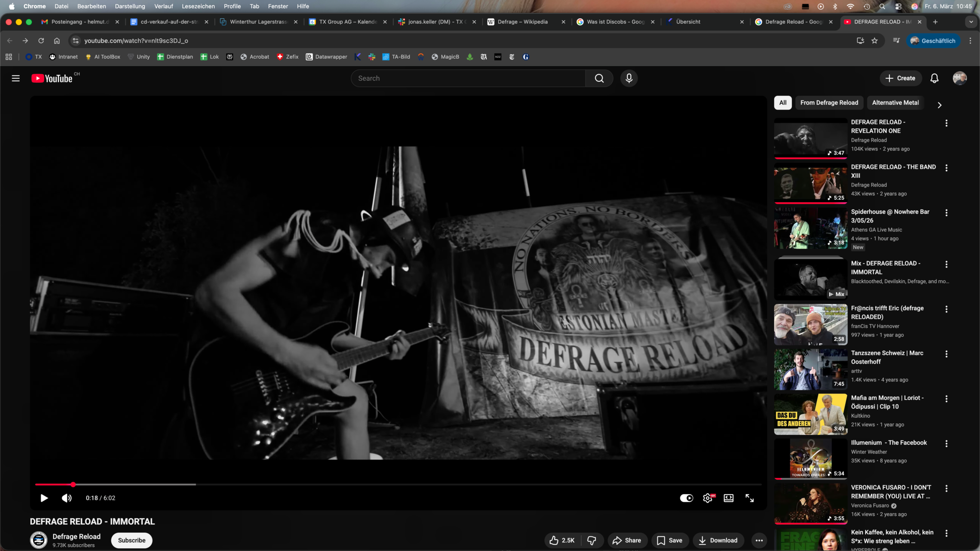
Task: Open the Lesezeichen menu in menu bar
Action: [x=198, y=6]
